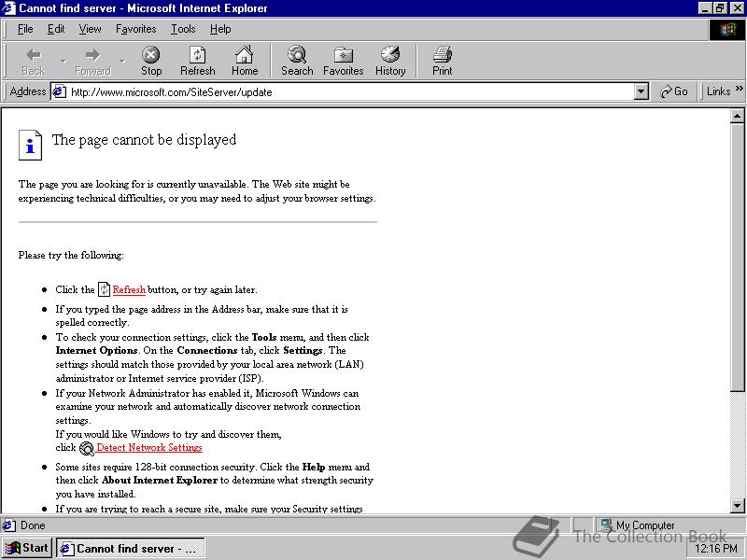Click the magnifier icon before Detect Network Settings
Screen dimensions: 747x560
[87, 448]
